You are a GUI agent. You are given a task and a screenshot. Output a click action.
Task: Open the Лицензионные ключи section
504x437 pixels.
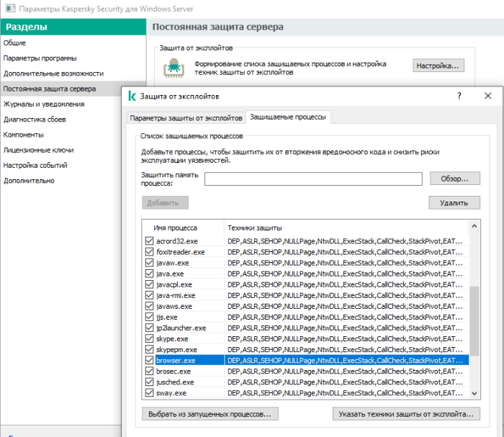(38, 150)
